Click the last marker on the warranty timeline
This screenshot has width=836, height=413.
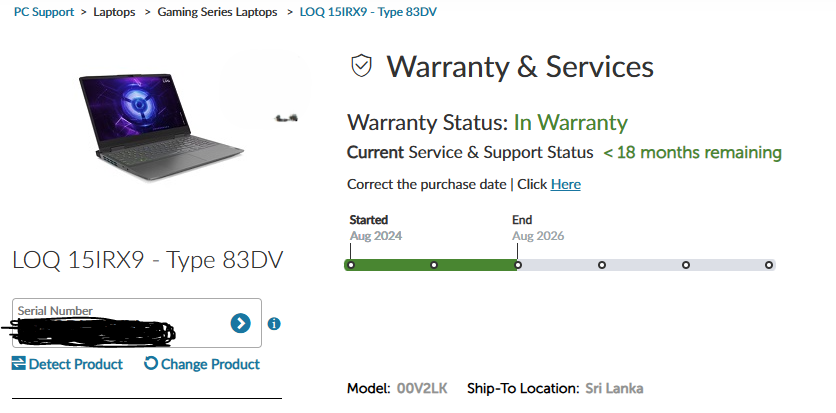769,265
